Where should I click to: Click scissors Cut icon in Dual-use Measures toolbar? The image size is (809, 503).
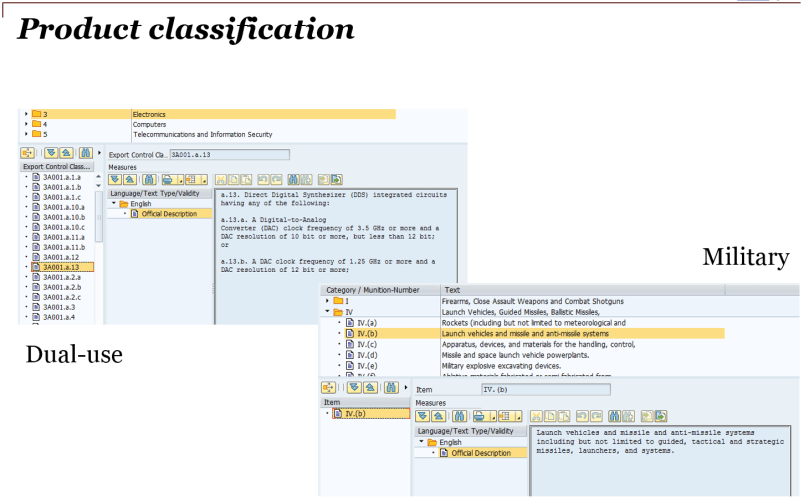point(220,180)
